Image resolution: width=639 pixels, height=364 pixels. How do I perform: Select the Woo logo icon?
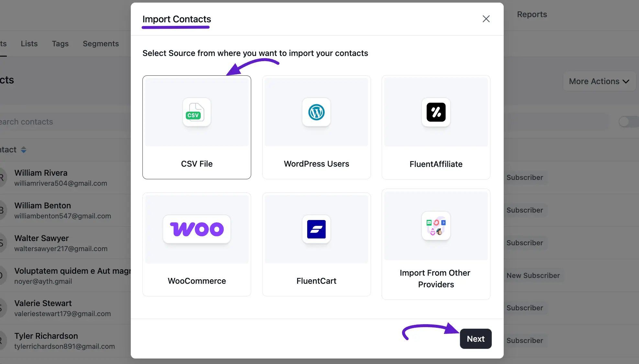pyautogui.click(x=197, y=229)
